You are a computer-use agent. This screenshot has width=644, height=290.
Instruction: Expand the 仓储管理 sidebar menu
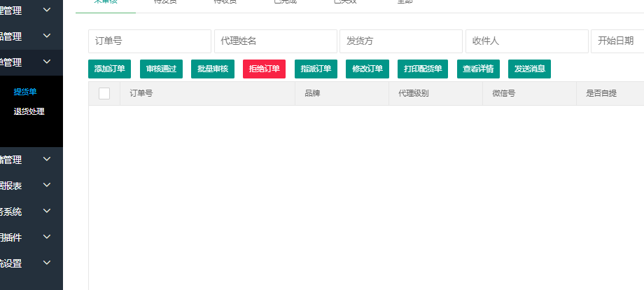pos(28,160)
